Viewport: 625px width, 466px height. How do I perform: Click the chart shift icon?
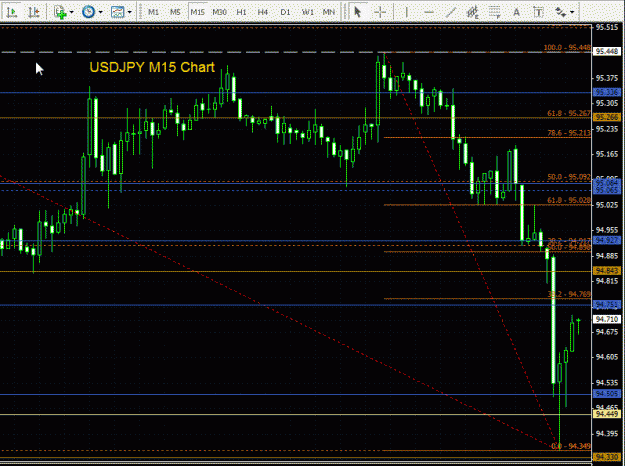(34, 12)
